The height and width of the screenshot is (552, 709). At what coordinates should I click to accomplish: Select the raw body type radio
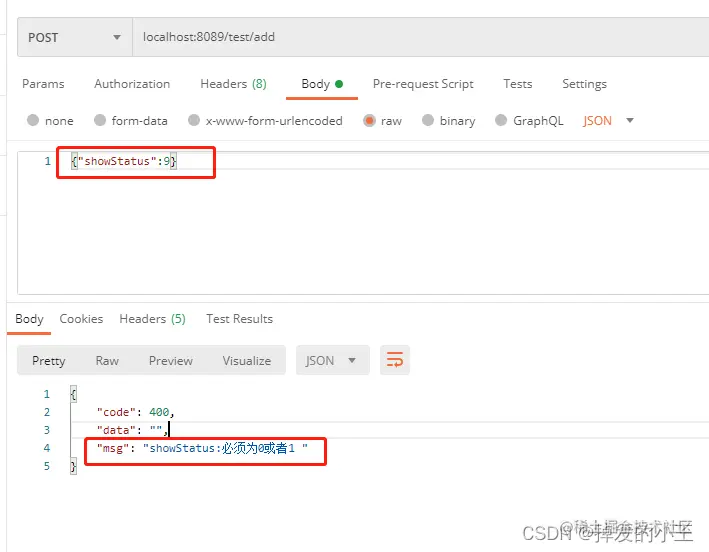click(369, 120)
